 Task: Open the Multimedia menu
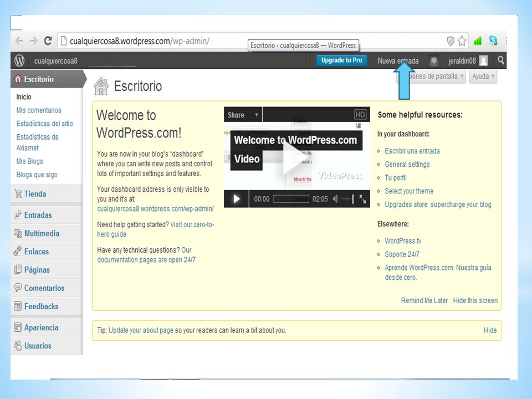click(x=47, y=233)
